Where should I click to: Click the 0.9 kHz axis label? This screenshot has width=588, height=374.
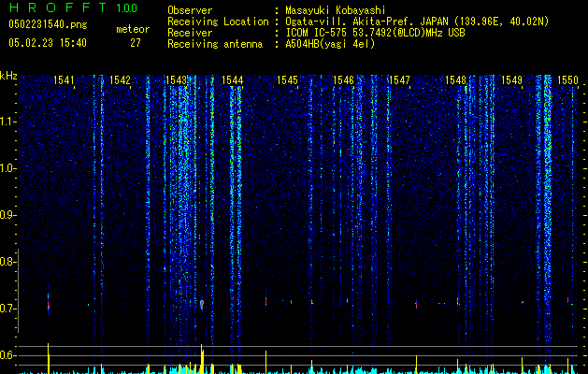[x=7, y=215]
